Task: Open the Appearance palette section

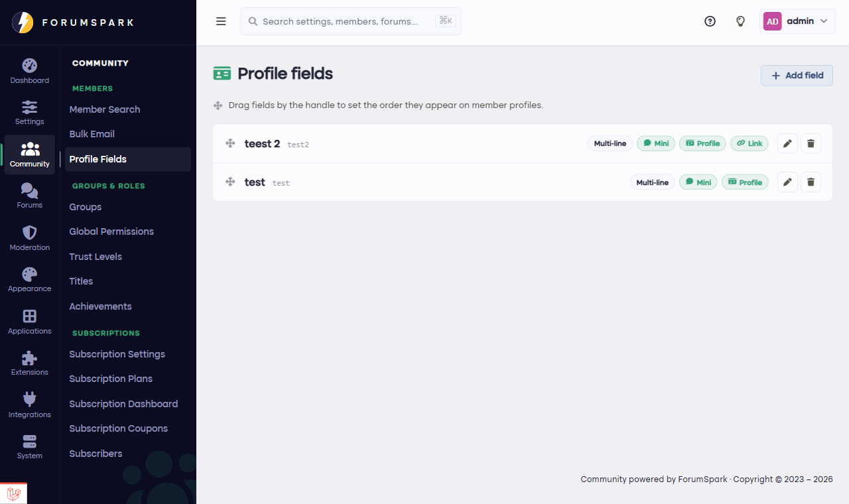Action: (x=29, y=280)
